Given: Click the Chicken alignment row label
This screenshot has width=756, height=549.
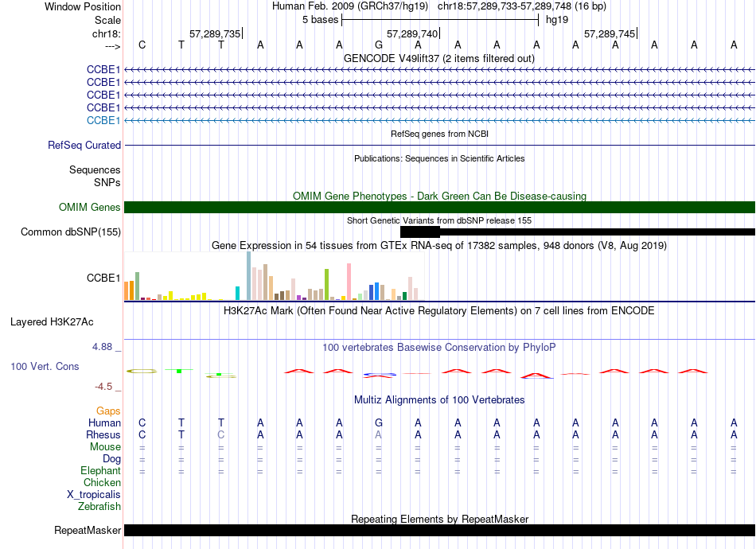Looking at the screenshot, I should pyautogui.click(x=102, y=482).
